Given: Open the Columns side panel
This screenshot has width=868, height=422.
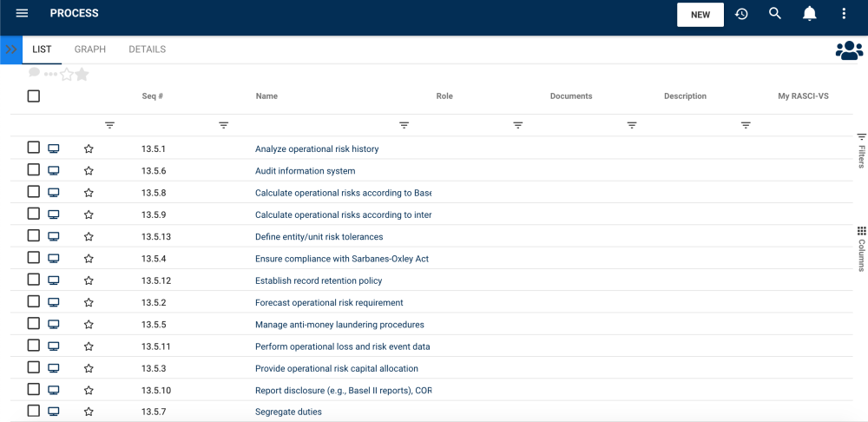Looking at the screenshot, I should 861,249.
